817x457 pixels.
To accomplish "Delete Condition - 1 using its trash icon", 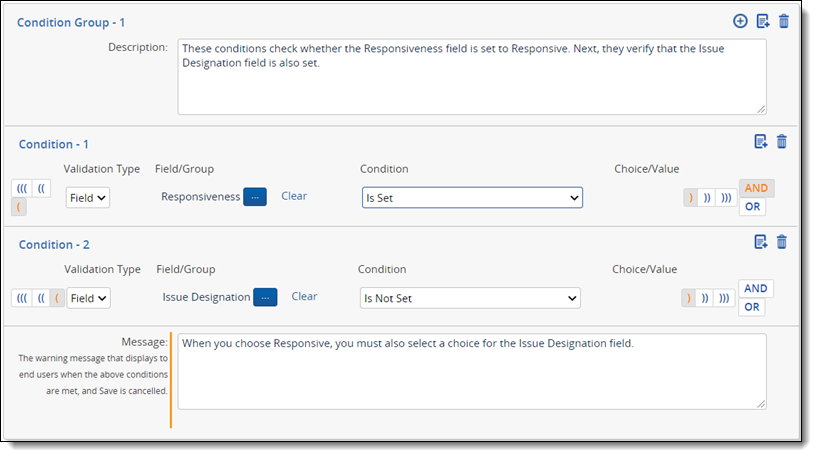I will [782, 142].
